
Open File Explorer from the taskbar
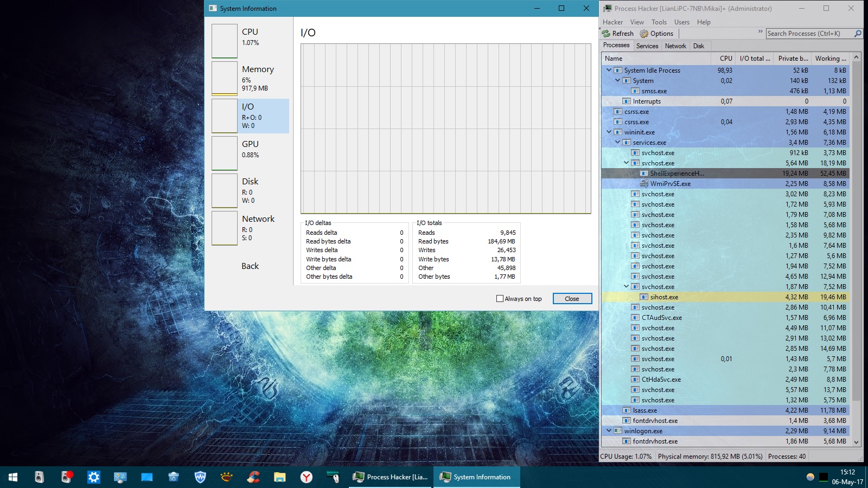(x=279, y=477)
